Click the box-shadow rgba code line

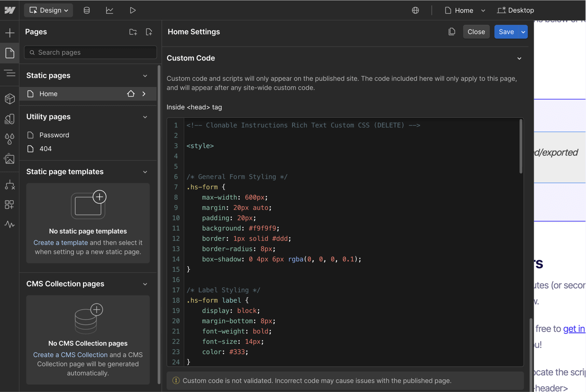click(282, 259)
